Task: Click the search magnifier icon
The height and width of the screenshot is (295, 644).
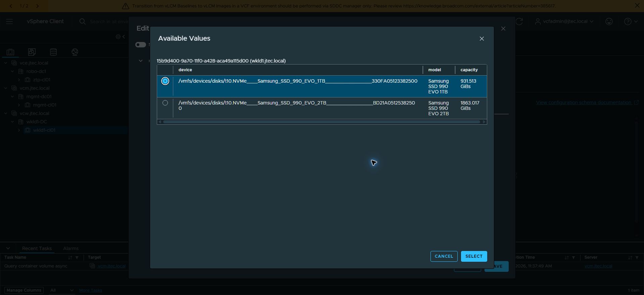Action: click(x=82, y=22)
